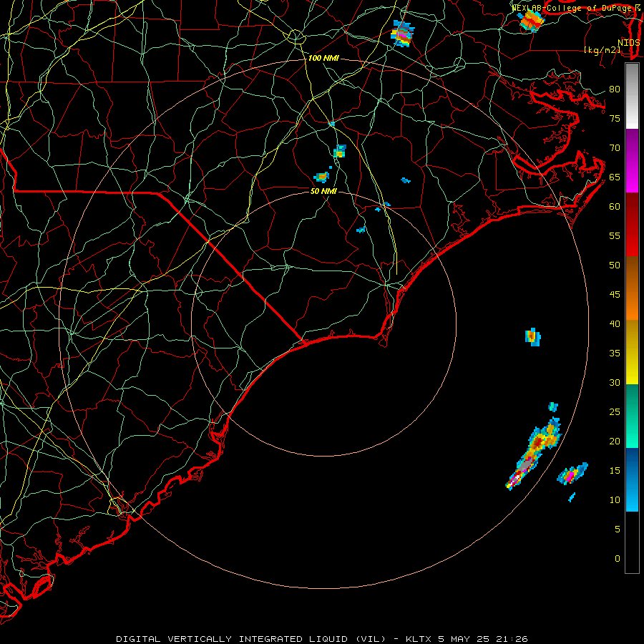Click the scale value 80
The height and width of the screenshot is (644, 644).
tap(615, 89)
